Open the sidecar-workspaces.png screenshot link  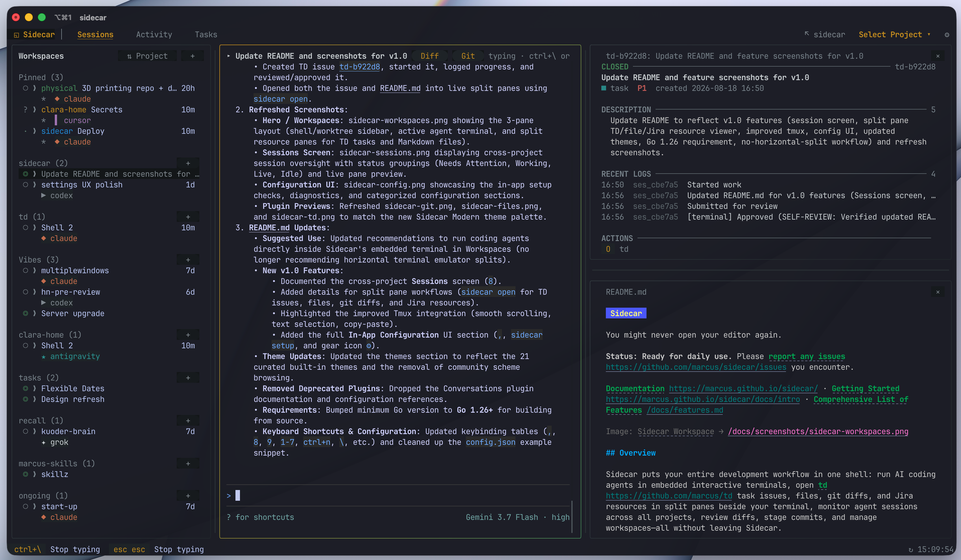818,432
